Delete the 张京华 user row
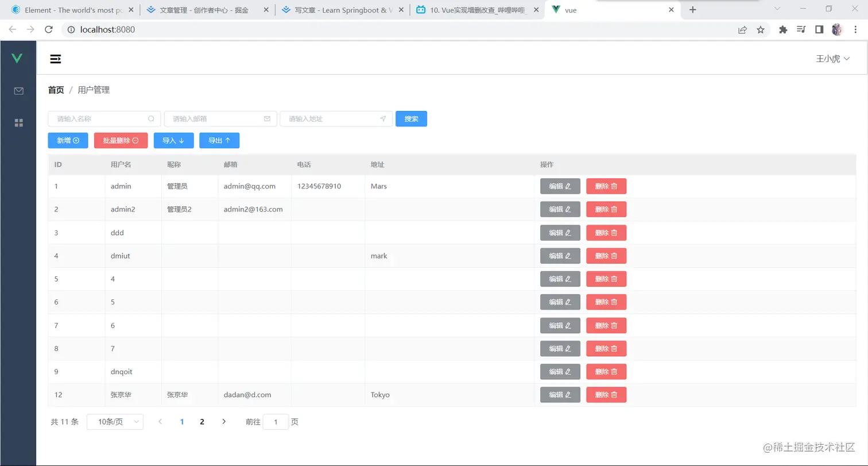Screen dimensions: 868x466 pyautogui.click(x=606, y=395)
